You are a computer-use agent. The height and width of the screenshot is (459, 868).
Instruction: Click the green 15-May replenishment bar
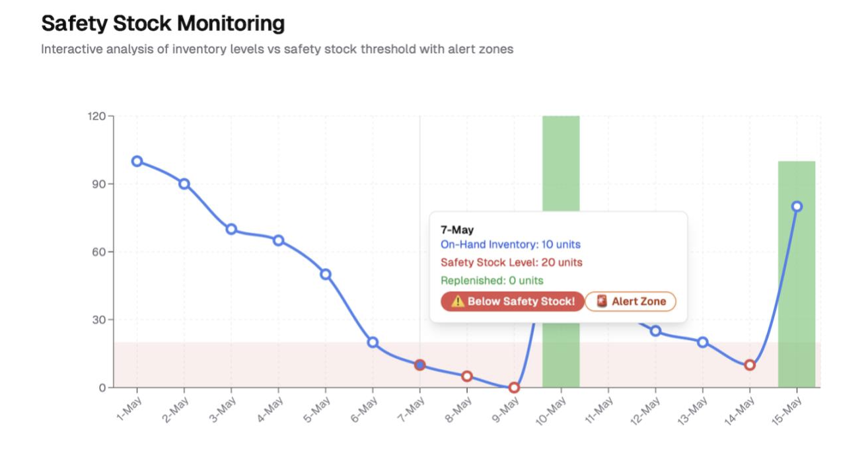[x=797, y=297]
